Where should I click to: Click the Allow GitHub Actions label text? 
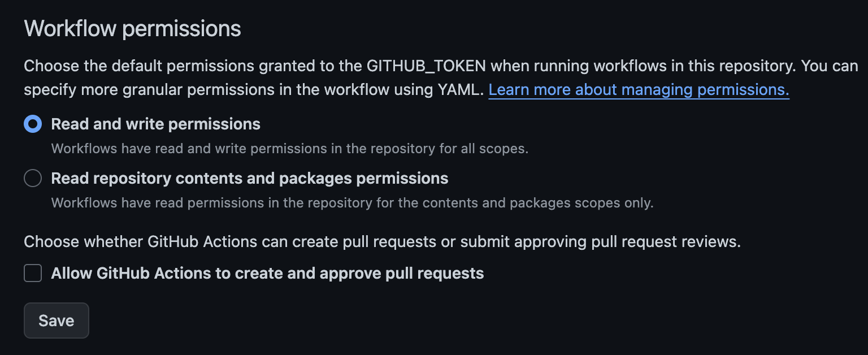point(267,272)
